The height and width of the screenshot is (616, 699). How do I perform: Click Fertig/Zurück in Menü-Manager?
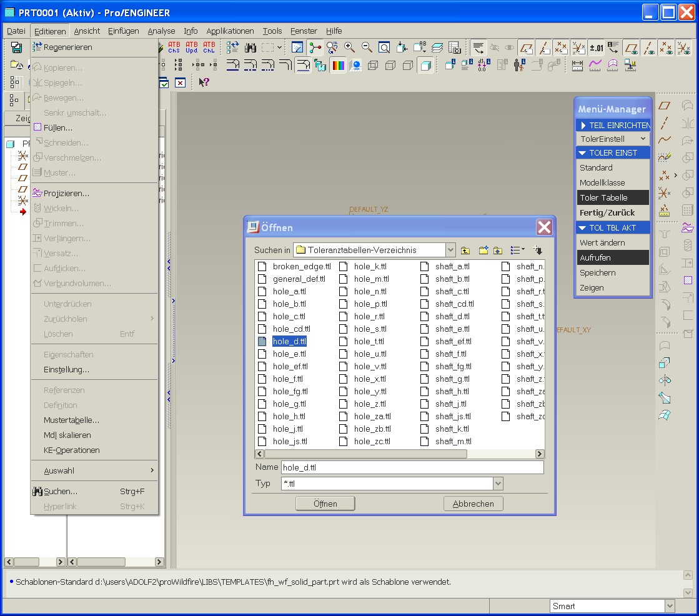[613, 212]
